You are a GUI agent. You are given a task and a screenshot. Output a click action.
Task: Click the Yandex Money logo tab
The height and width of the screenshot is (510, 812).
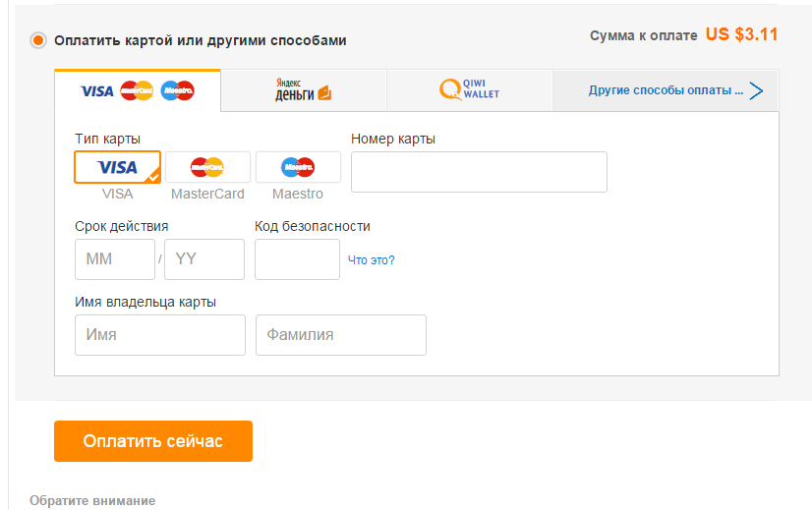(304, 90)
